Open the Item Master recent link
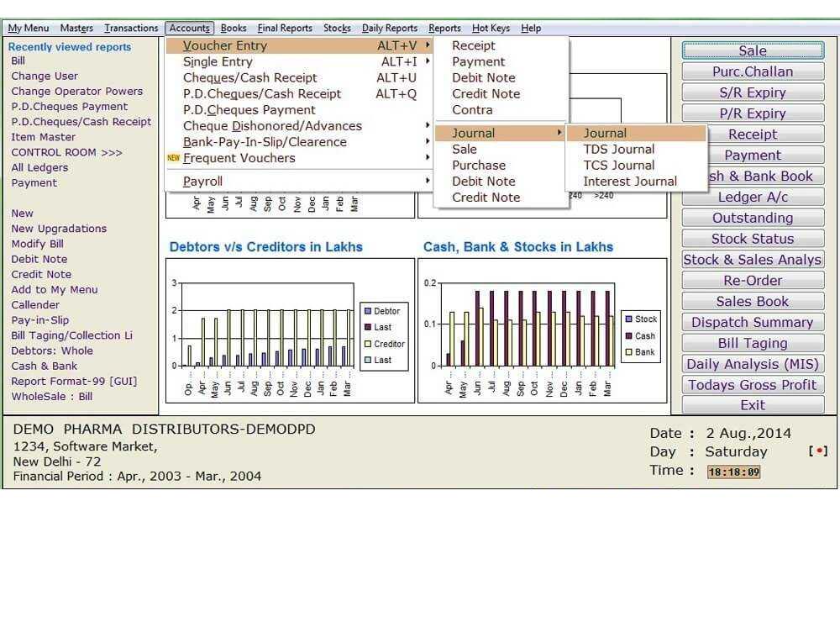The image size is (840, 617). tap(44, 137)
